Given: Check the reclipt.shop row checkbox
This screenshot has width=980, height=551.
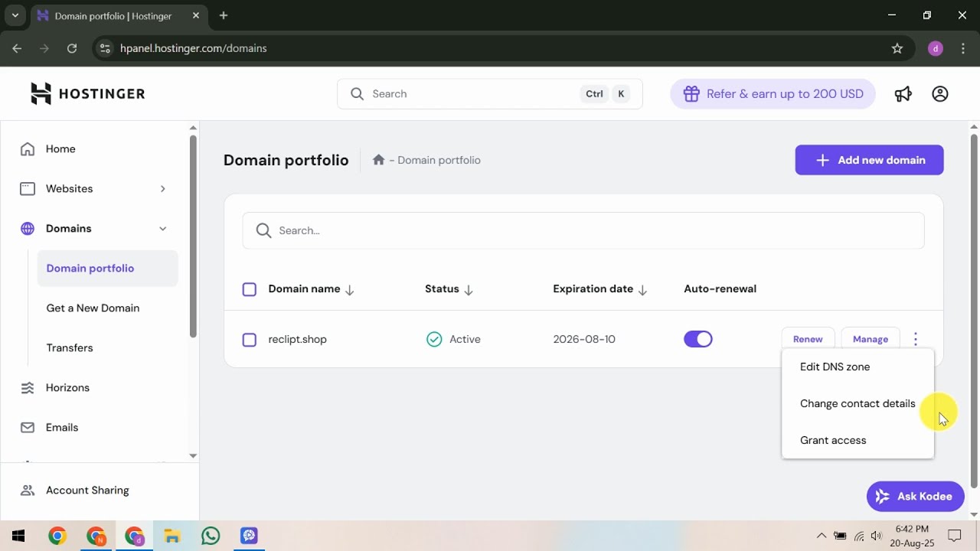Looking at the screenshot, I should [x=249, y=340].
